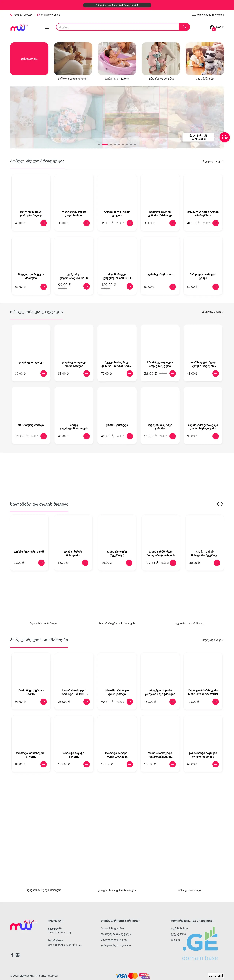Open the სათამაშოები category thumbnail
Viewport: 234px width, 980px height.
[x=204, y=59]
